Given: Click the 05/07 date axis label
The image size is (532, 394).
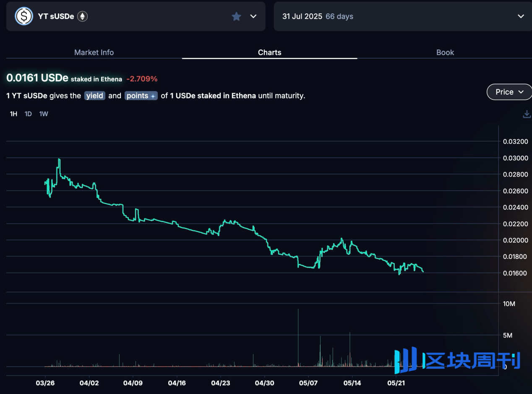Looking at the screenshot, I should (308, 383).
